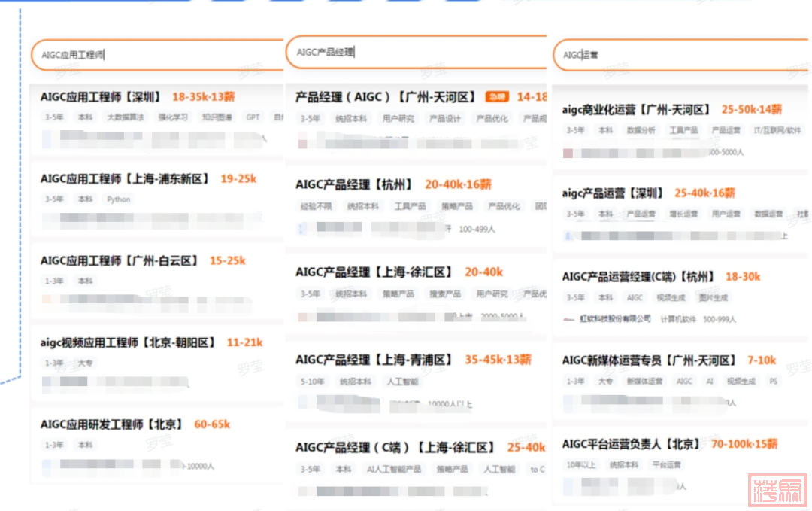
Task: Click the Python tag on Shanghai job
Action: coord(119,199)
